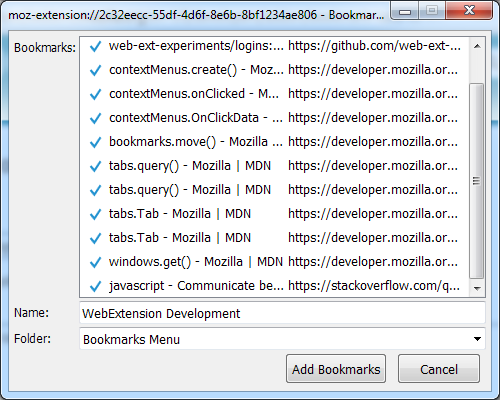Select the bookmarks.move() - Mozilla row title
The width and height of the screenshot is (500, 400).
click(x=196, y=142)
